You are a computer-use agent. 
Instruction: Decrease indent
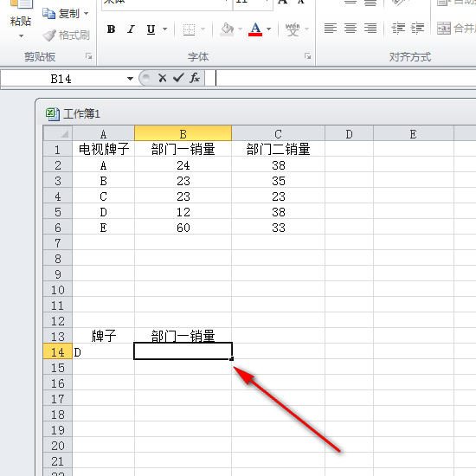398,29
